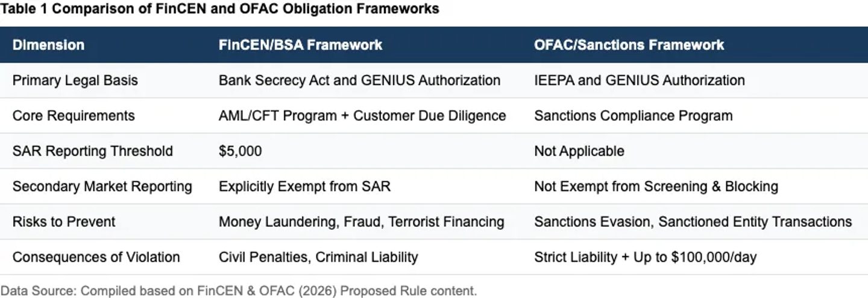Select the SAR Reporting Threshold label

(x=93, y=151)
